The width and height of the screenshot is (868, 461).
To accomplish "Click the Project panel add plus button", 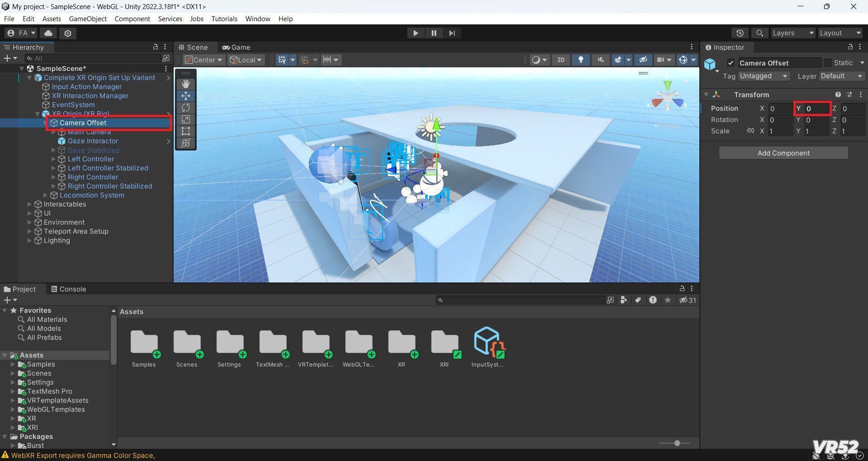I will pos(7,300).
